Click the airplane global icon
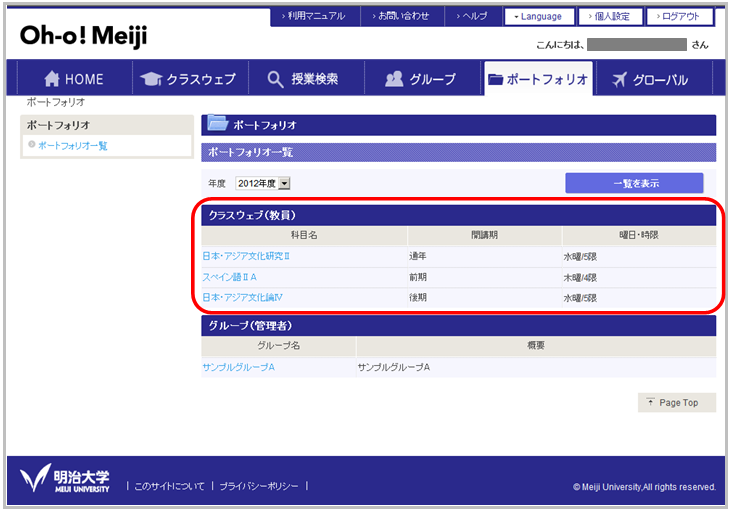The image size is (731, 511). 620,79
